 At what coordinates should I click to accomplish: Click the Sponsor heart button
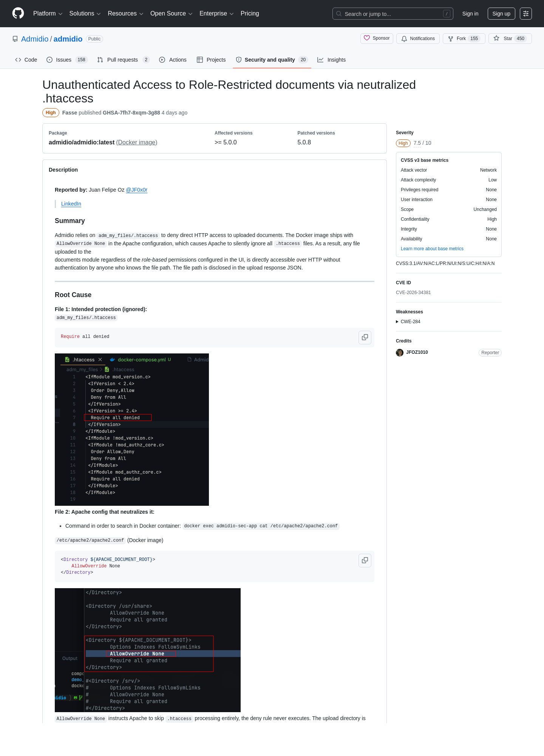pos(377,39)
